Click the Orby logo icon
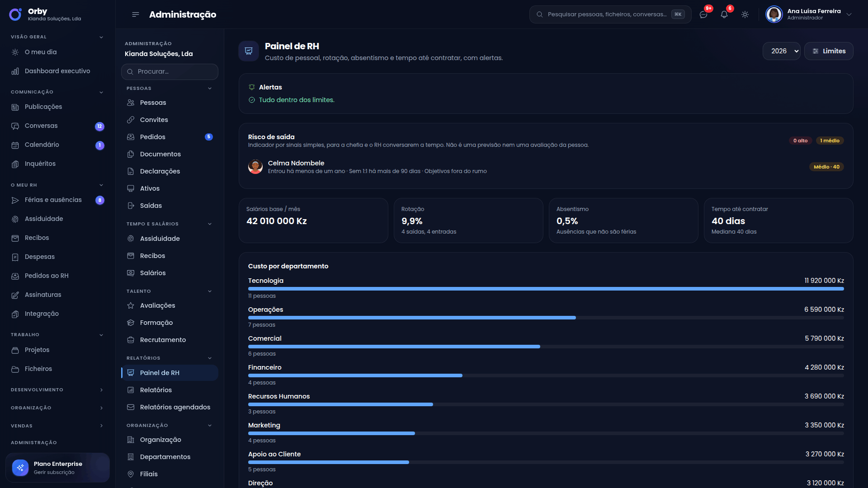The width and height of the screenshot is (868, 488). [15, 14]
